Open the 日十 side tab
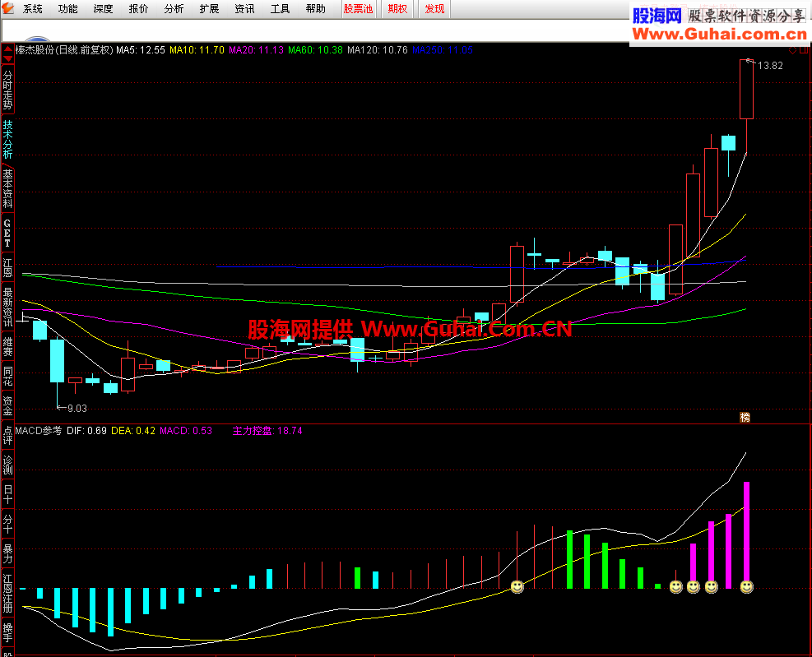812x657 pixels. click(7, 494)
